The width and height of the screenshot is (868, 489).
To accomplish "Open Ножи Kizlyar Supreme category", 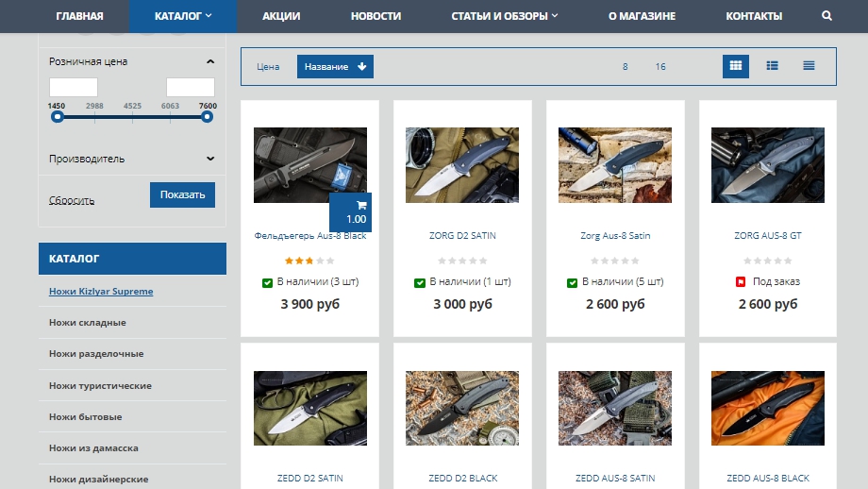I will (x=101, y=292).
